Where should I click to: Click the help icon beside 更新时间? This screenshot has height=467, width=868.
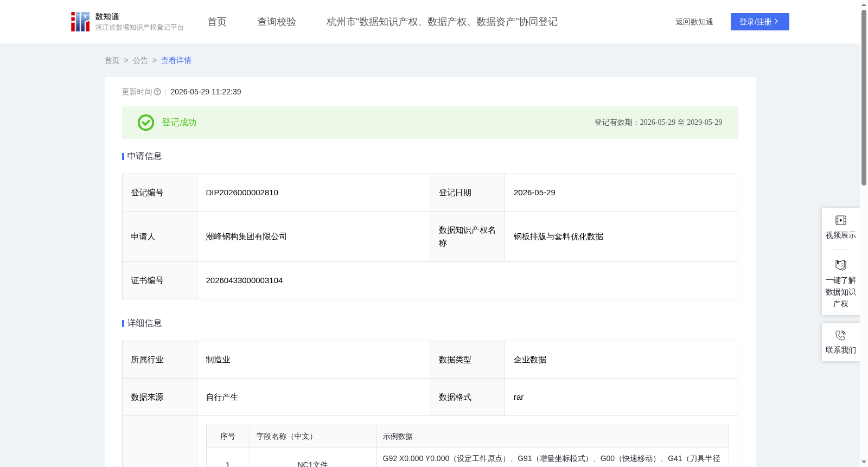pos(157,92)
